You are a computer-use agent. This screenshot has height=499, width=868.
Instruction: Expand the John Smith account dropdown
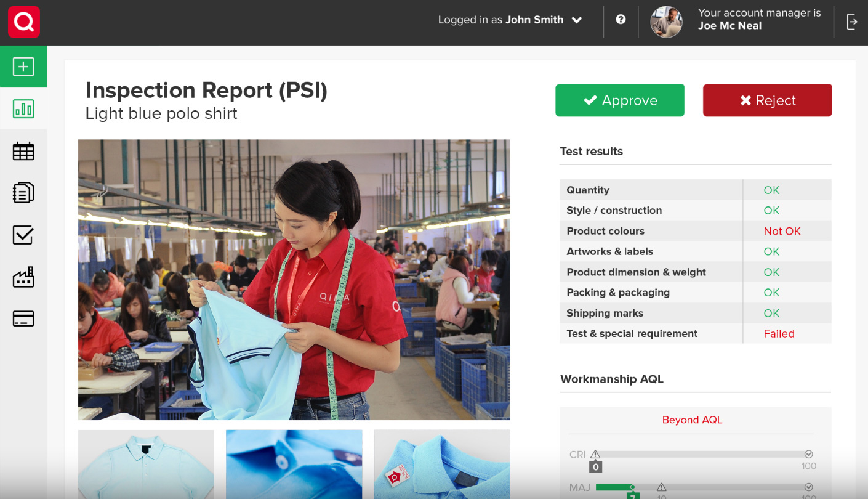(x=577, y=20)
